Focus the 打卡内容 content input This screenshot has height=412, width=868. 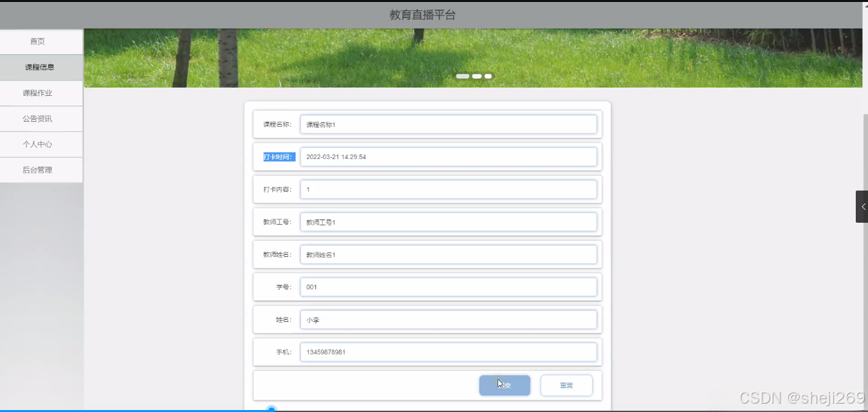(448, 189)
